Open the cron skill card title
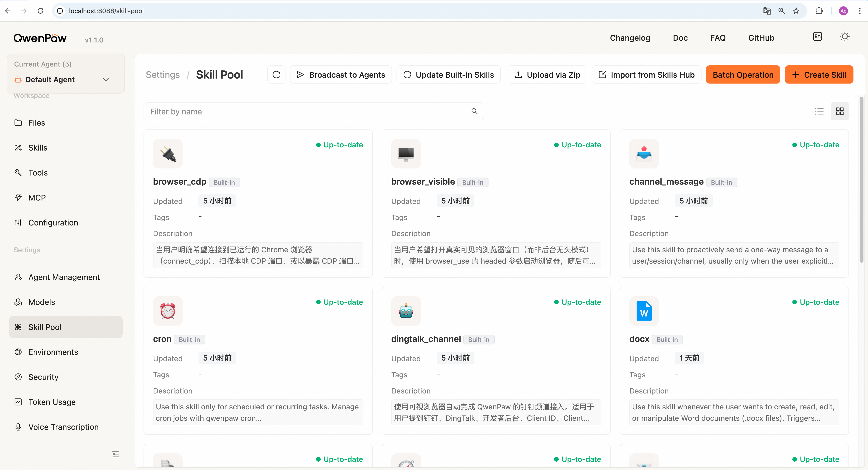 [x=162, y=339]
